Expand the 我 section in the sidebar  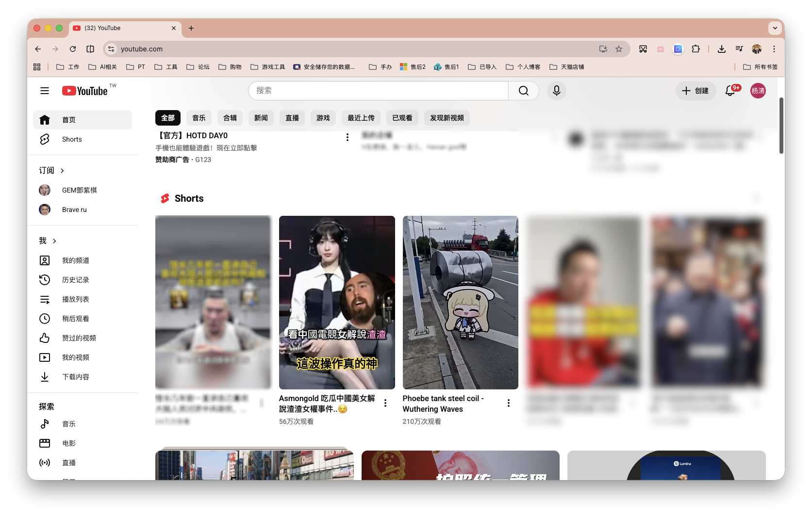click(48, 241)
